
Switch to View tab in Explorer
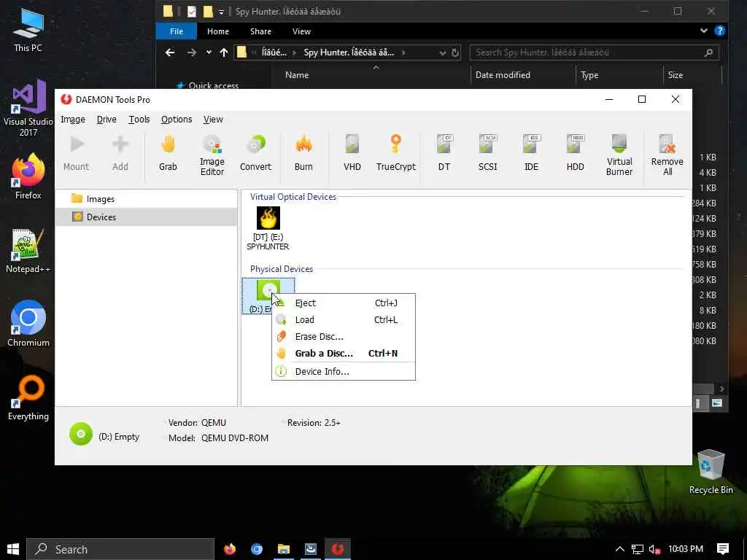(x=301, y=31)
